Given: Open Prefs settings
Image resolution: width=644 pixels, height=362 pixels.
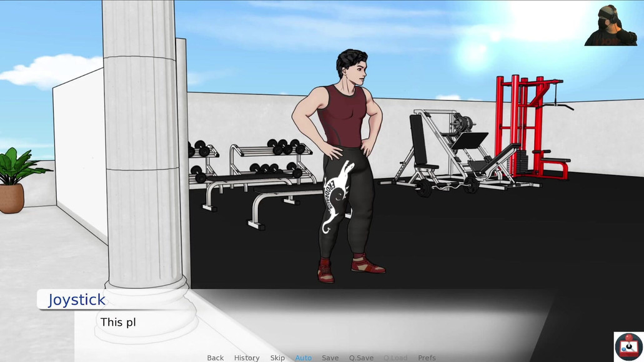Looking at the screenshot, I should [427, 358].
